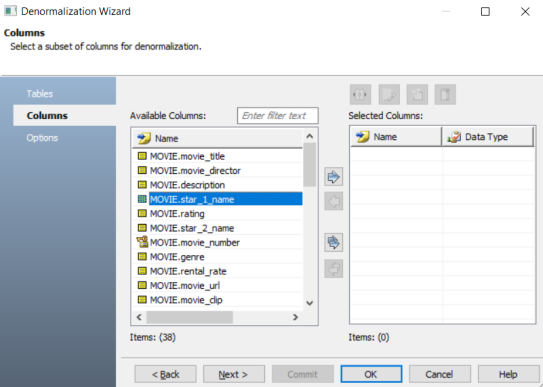Click the column icon beside MOVIE.rental_rate
The image size is (543, 387).
click(x=142, y=271)
